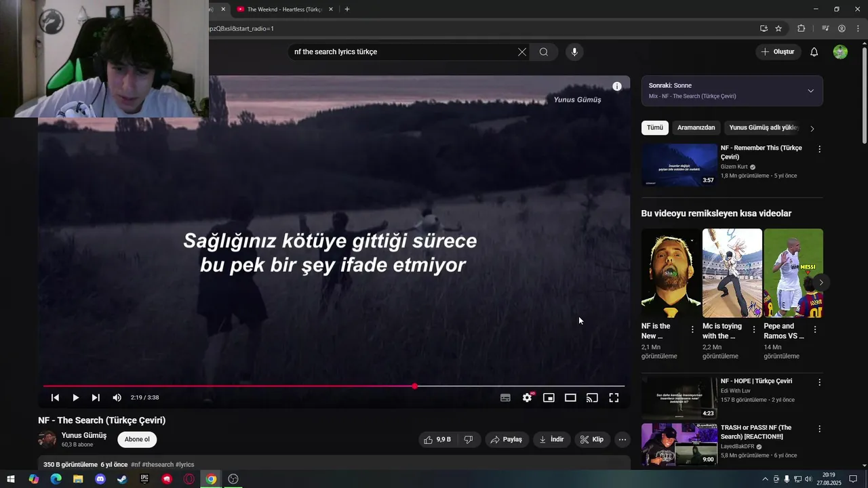Seek on the red video progress bar
This screenshot has height=488, width=868.
(x=334, y=386)
